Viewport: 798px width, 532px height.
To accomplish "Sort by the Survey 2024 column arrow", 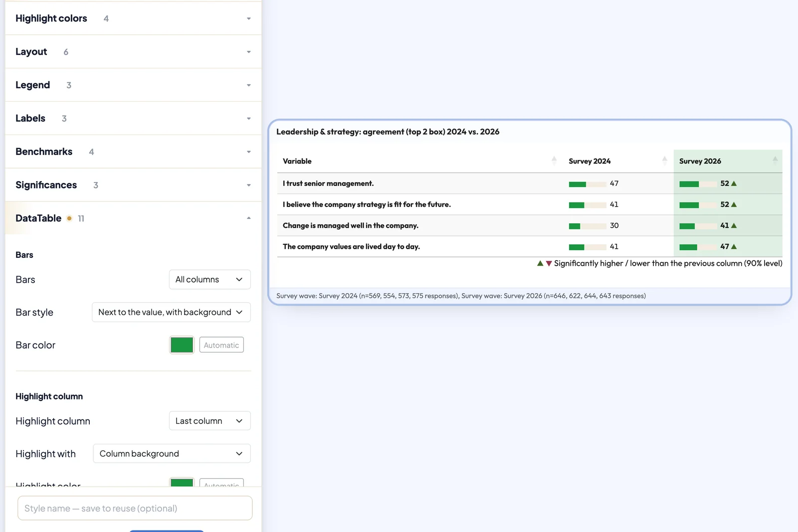I will click(x=664, y=161).
